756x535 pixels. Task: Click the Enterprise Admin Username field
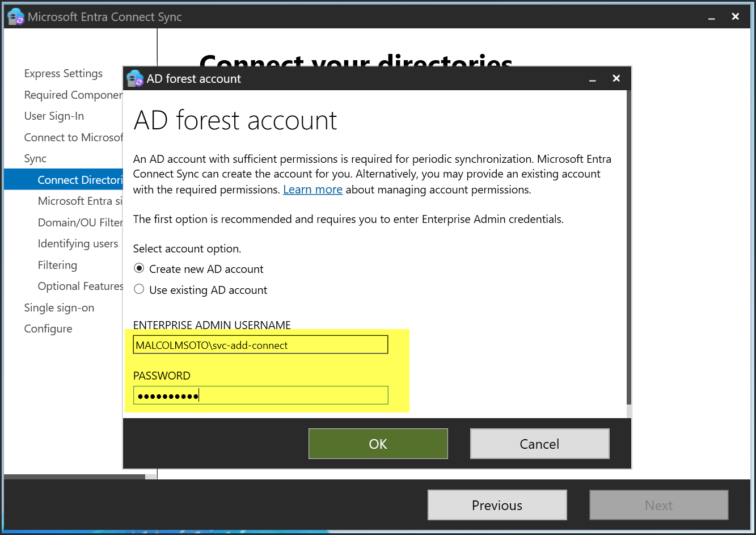pos(260,345)
